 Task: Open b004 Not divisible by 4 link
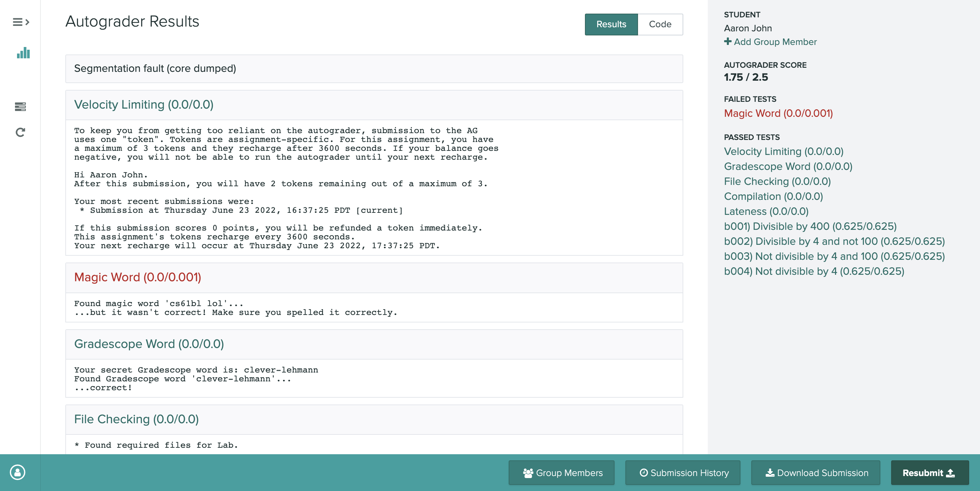[x=814, y=271]
